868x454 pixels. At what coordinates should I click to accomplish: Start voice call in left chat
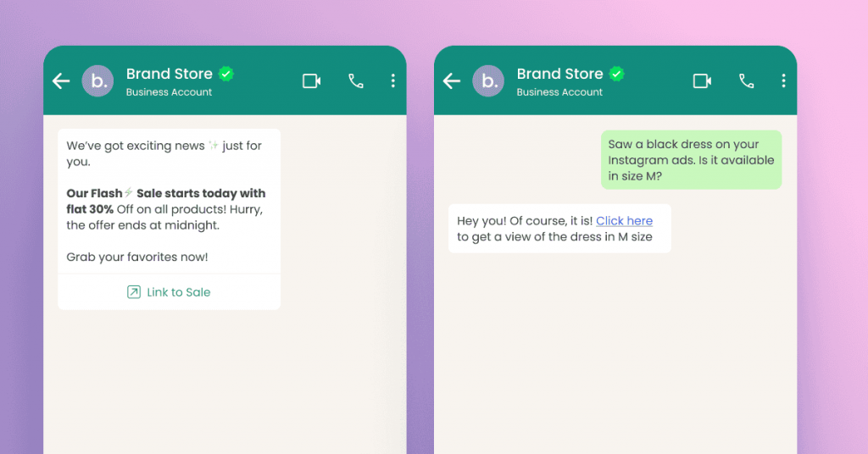pos(356,81)
